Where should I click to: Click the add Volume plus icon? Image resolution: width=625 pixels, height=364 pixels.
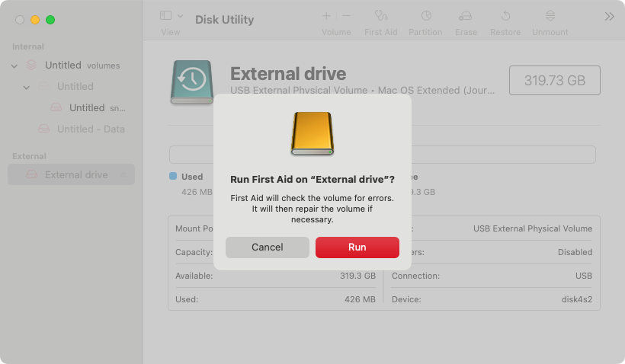pos(326,16)
